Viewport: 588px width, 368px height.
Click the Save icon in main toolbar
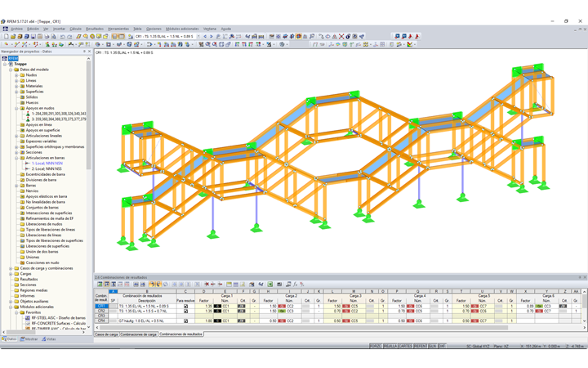[x=33, y=37]
